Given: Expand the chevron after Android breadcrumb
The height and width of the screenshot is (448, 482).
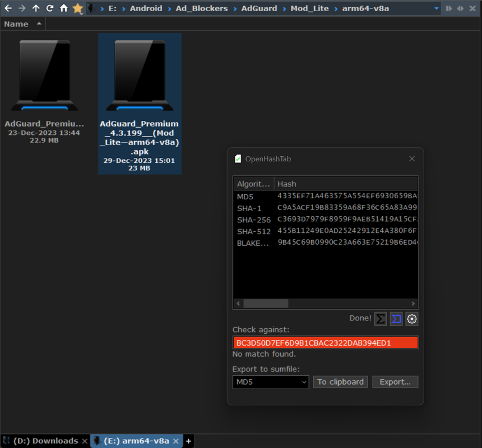Looking at the screenshot, I should [x=169, y=9].
